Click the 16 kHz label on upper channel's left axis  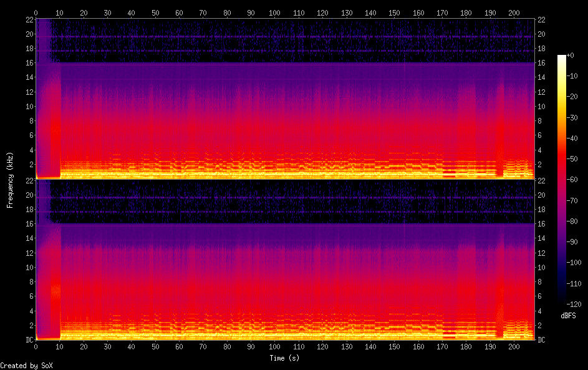click(x=28, y=63)
